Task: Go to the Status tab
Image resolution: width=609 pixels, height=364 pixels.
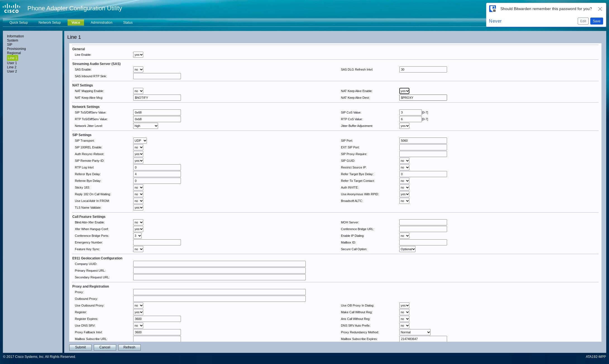Action: point(128,23)
